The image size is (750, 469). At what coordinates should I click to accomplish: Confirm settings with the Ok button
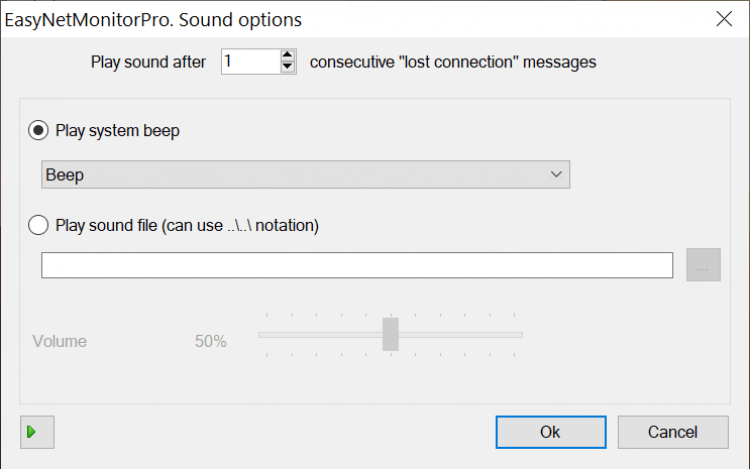[551, 432]
